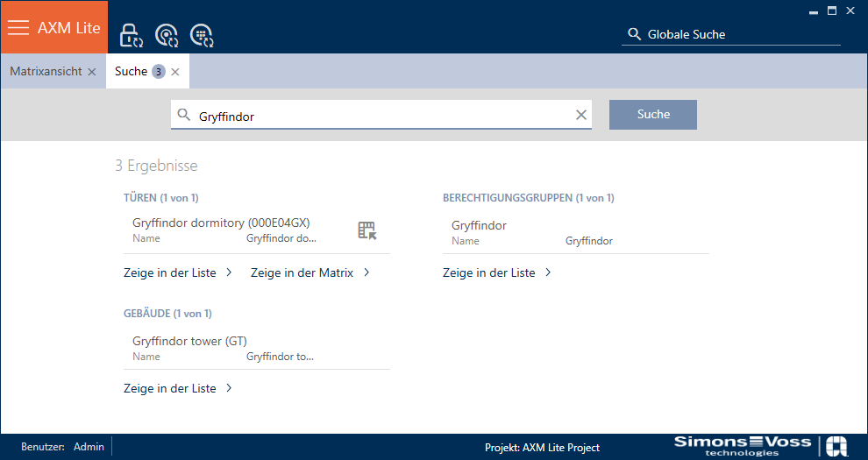Click the transponder synchronize icon in toolbar
Viewport: 868px width, 460px height.
[166, 35]
